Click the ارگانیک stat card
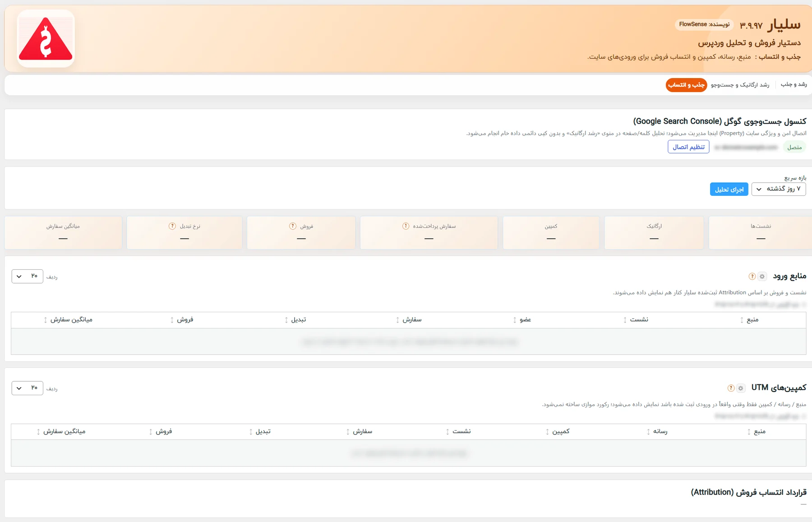This screenshot has width=812, height=522. coord(654,232)
